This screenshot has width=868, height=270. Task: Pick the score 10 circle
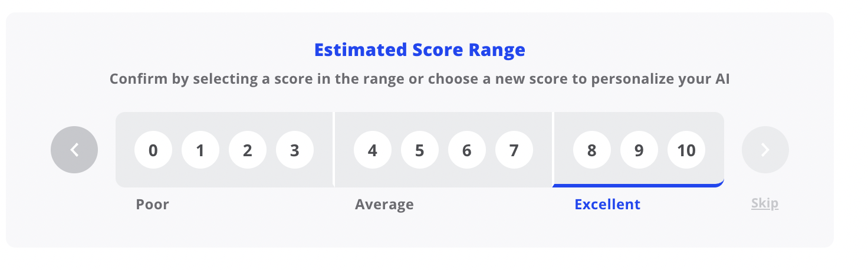[686, 150]
